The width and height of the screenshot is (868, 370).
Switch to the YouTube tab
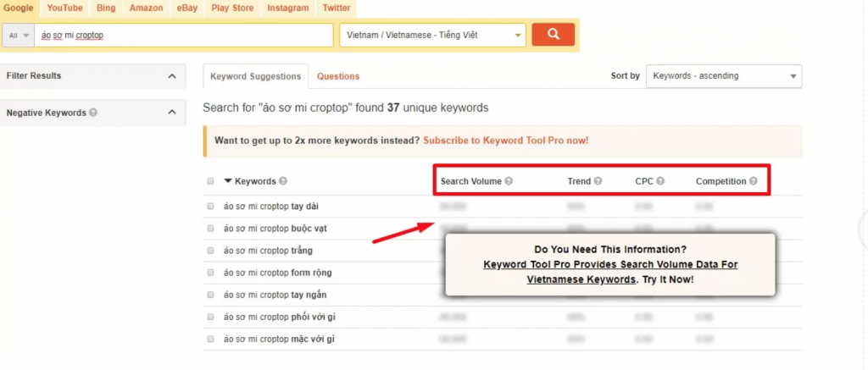coord(64,8)
